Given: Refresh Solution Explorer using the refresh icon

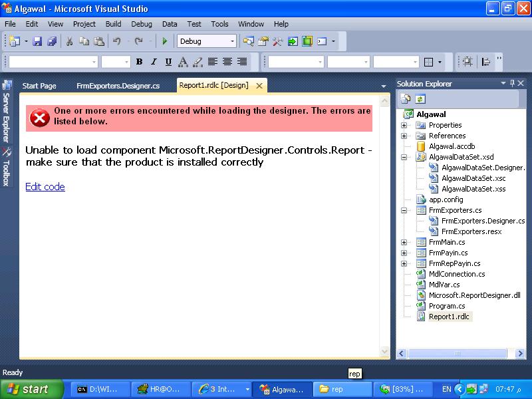Looking at the screenshot, I should tap(420, 99).
